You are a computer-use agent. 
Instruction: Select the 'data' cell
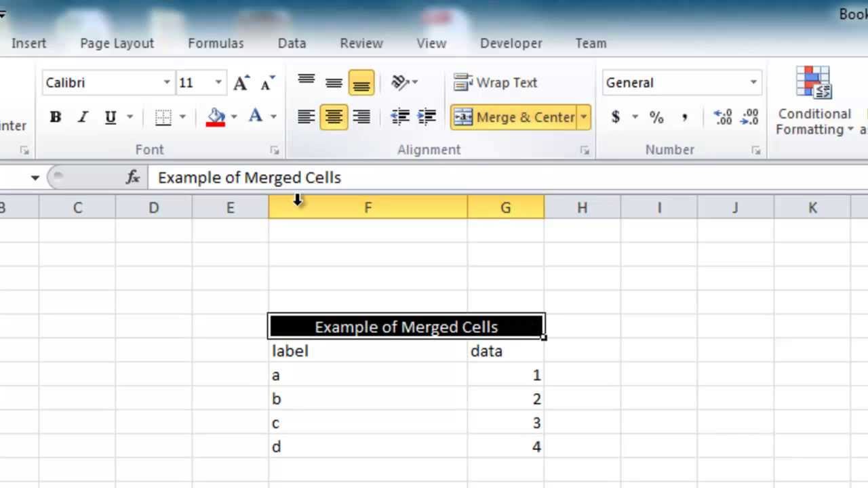506,351
